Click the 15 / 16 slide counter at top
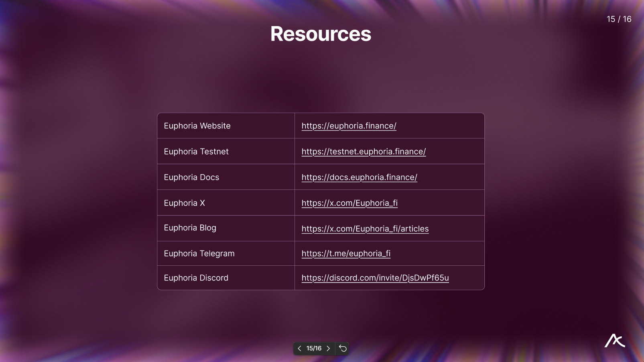Screen dimensions: 644x362 tap(619, 19)
